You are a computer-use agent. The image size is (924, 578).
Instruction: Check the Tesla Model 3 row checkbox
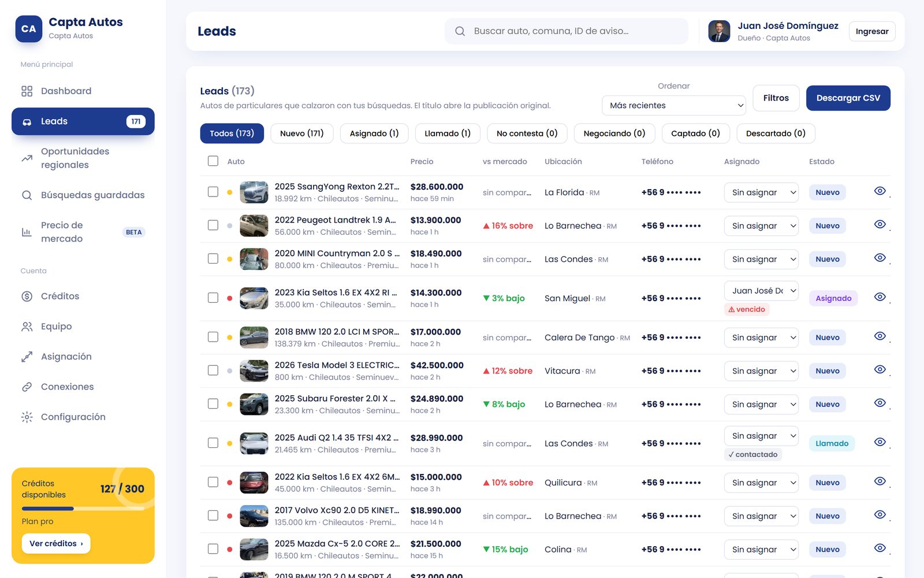[x=213, y=370]
